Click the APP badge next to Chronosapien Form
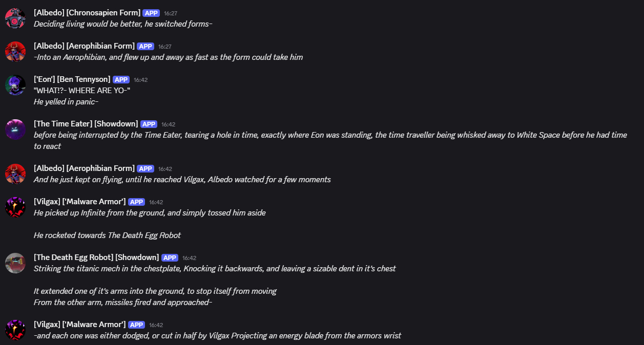 point(151,13)
